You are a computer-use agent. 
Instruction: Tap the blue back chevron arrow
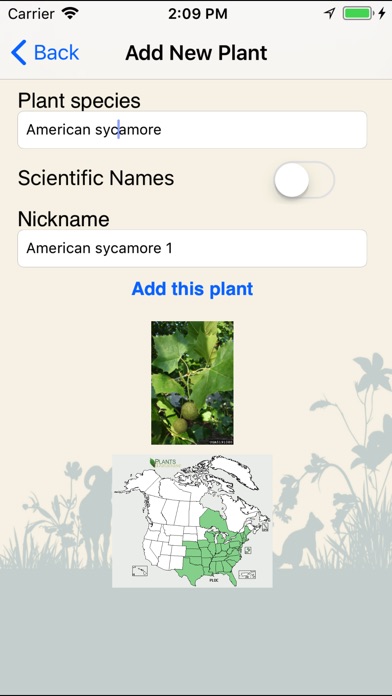tap(19, 52)
